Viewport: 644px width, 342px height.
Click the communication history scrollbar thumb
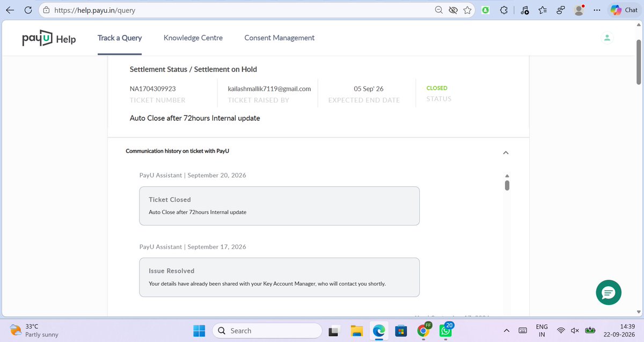click(507, 185)
